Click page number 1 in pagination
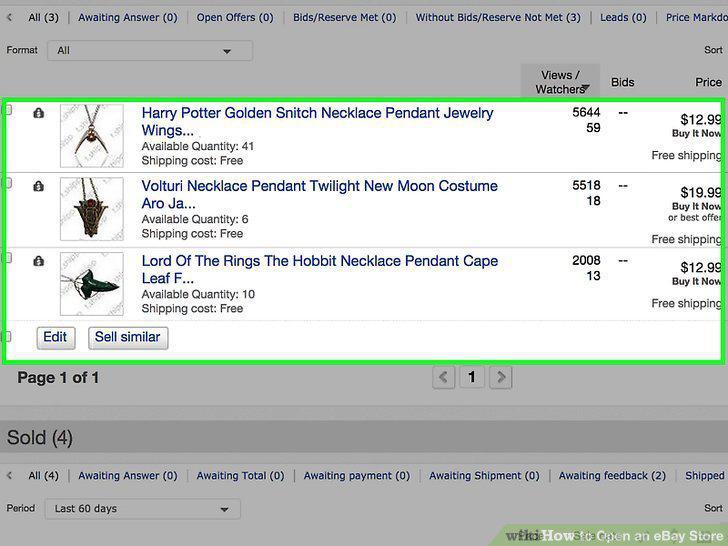The image size is (728, 546). (x=472, y=377)
